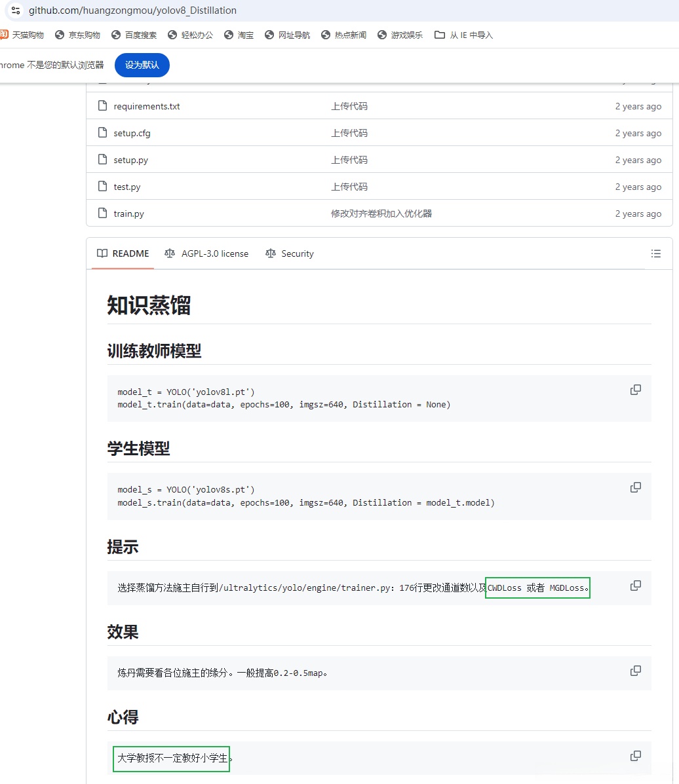
Task: Open 修改对齐卷积加入优化器 commit message
Action: click(381, 214)
